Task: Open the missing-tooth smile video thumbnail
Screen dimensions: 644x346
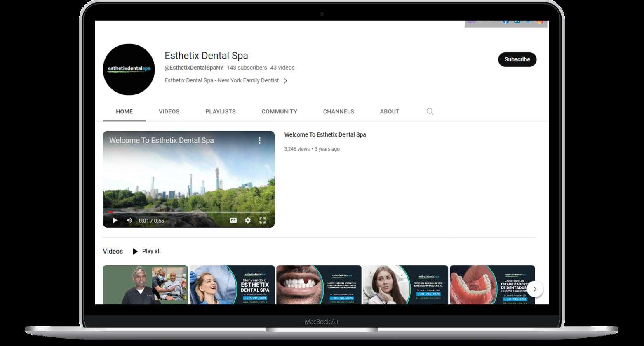Action: (x=319, y=285)
